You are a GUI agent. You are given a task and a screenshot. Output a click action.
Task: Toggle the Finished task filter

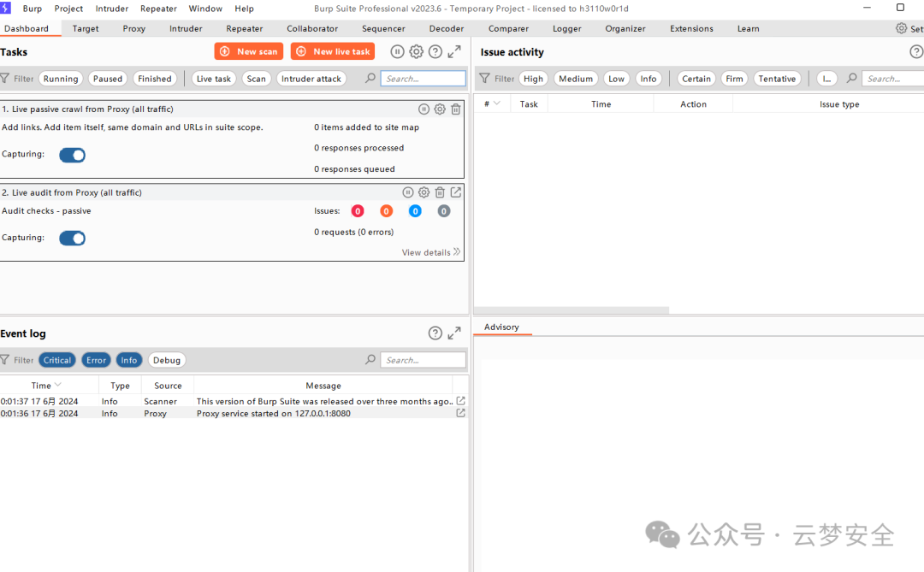[x=154, y=79]
